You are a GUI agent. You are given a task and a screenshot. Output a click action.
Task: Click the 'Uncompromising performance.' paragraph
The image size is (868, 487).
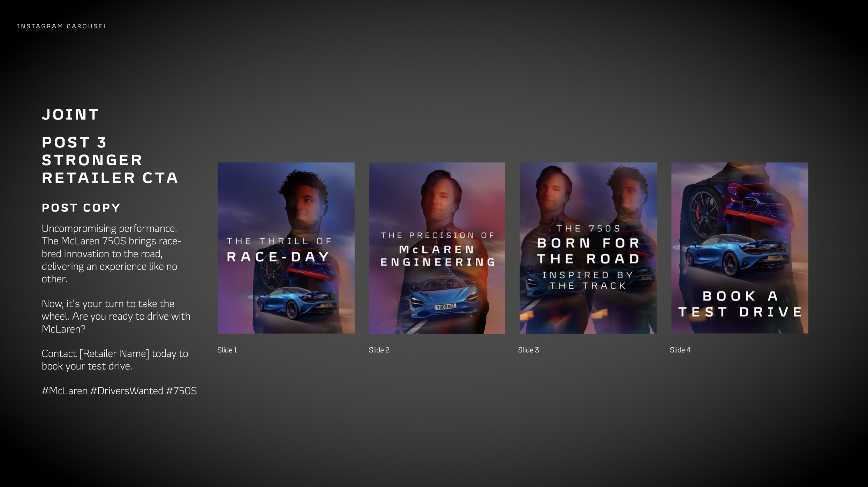111,254
